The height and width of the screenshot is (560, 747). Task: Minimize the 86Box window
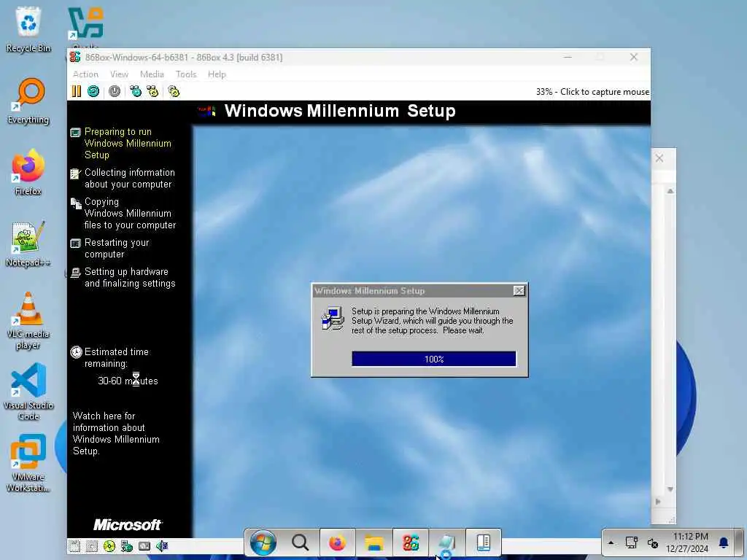point(568,57)
